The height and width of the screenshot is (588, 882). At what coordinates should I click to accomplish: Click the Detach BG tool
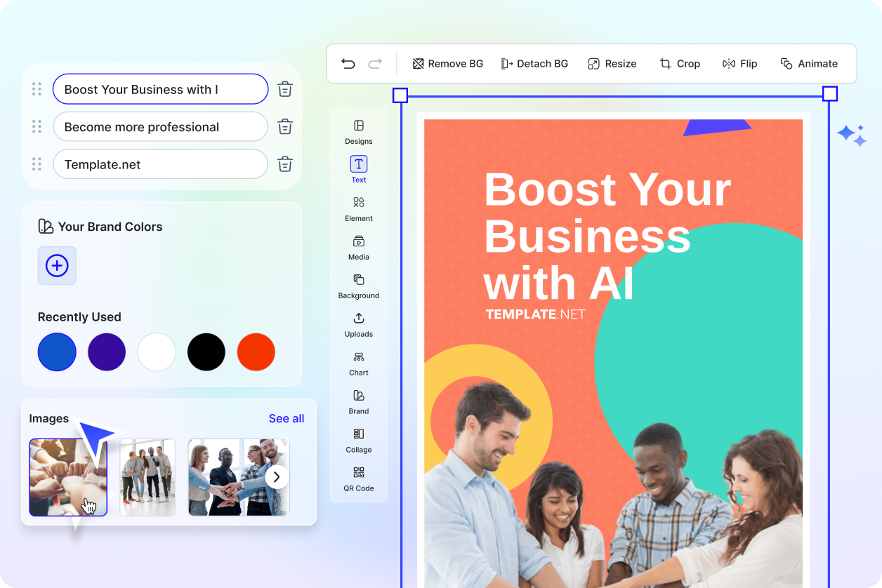pos(534,64)
